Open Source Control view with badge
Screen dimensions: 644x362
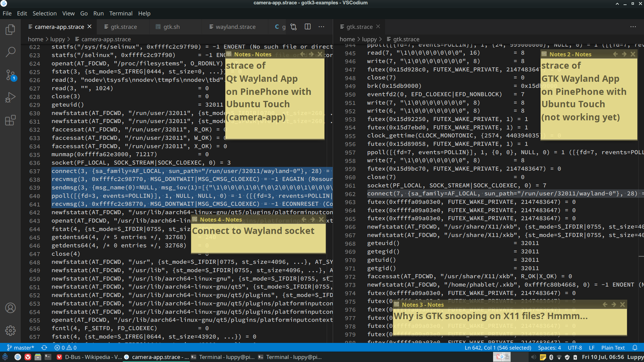point(10,75)
